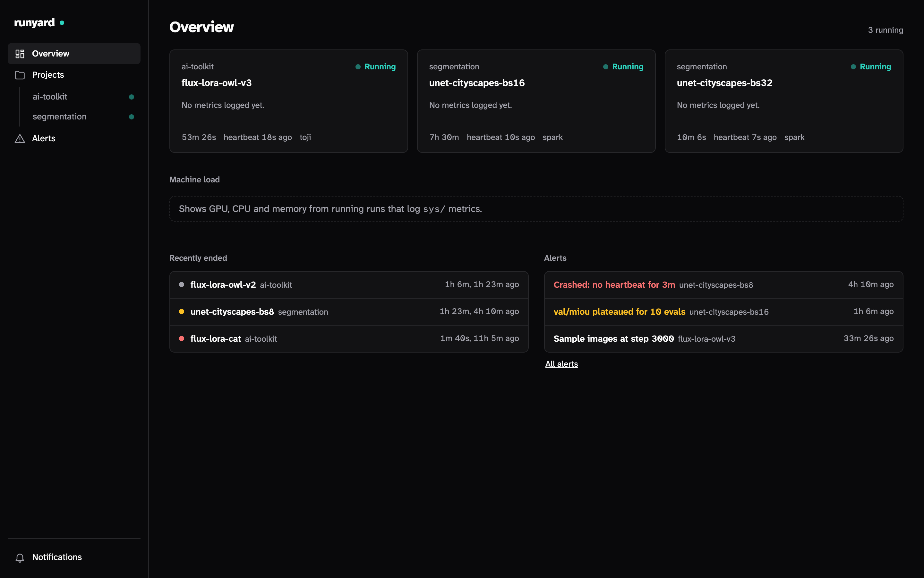
Task: Click the '10m 6s' duration text
Action: click(691, 137)
